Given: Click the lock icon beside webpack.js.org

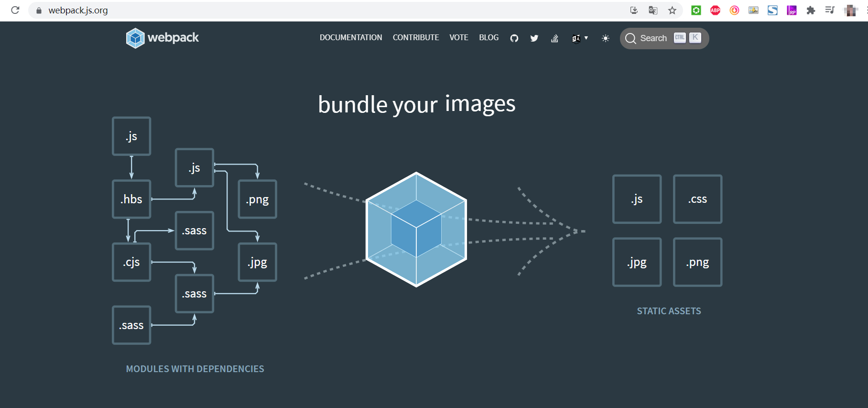Looking at the screenshot, I should [39, 11].
